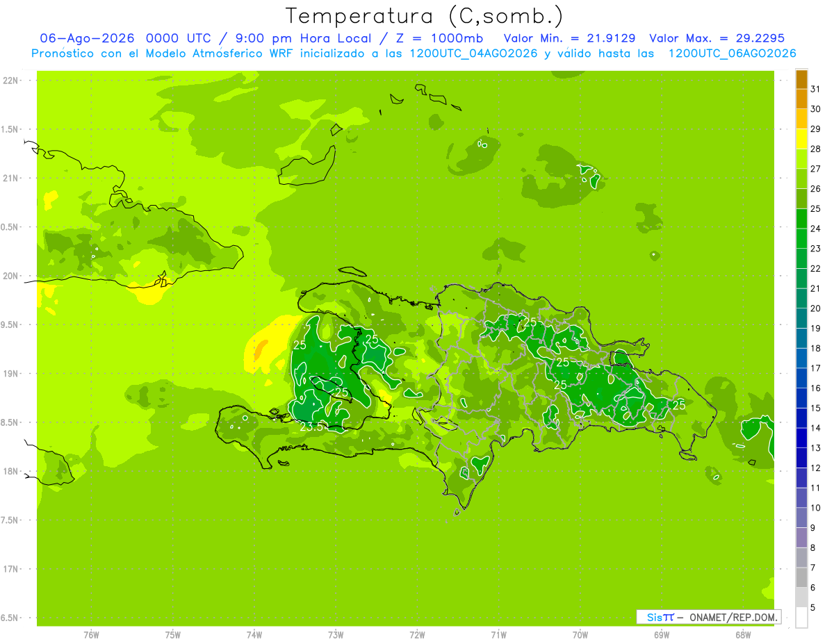Click the "73W" longitude label
Viewport: 834px width, 644px height.
[336, 635]
